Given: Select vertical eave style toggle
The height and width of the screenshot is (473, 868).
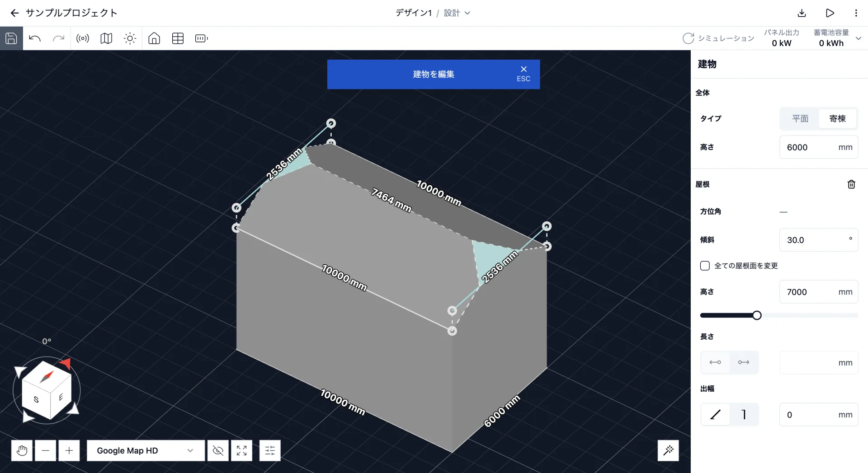Looking at the screenshot, I should pyautogui.click(x=744, y=414).
